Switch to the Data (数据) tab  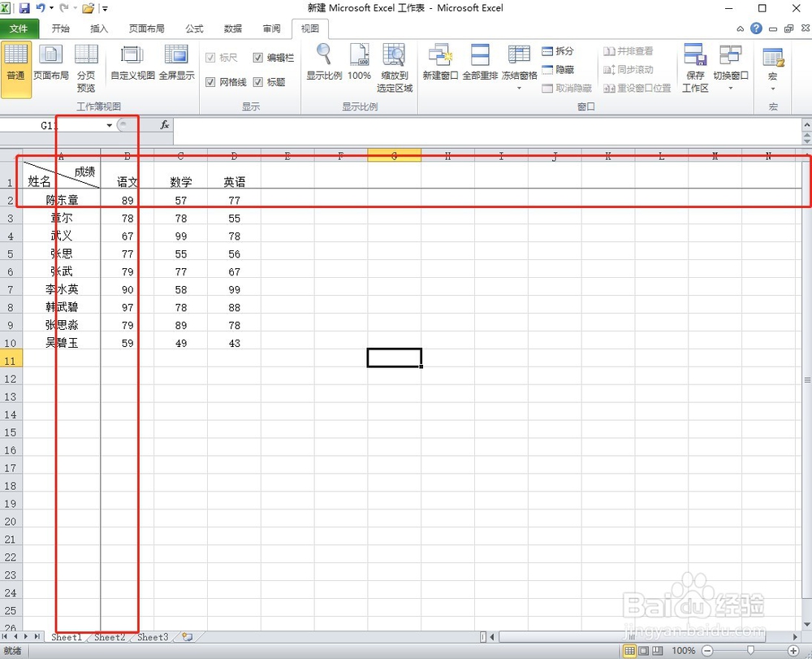pyautogui.click(x=233, y=28)
